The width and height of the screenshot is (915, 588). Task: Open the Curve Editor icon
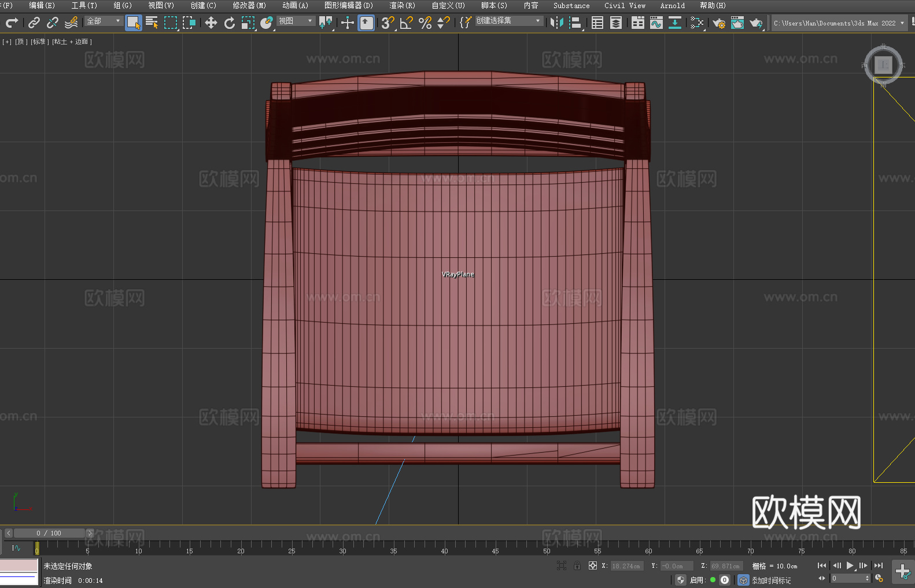point(656,23)
